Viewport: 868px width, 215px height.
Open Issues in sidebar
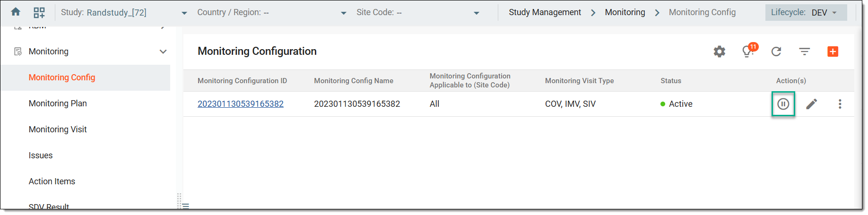tap(41, 155)
